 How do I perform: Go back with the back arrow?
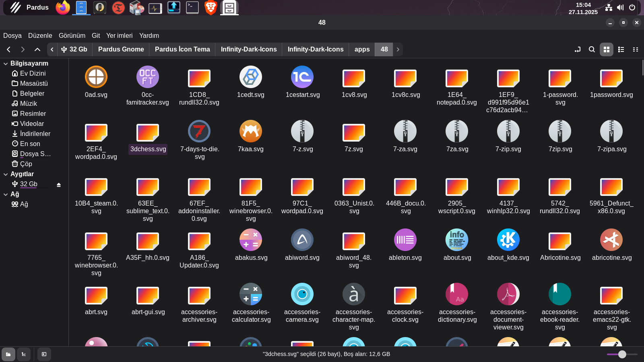(8, 49)
